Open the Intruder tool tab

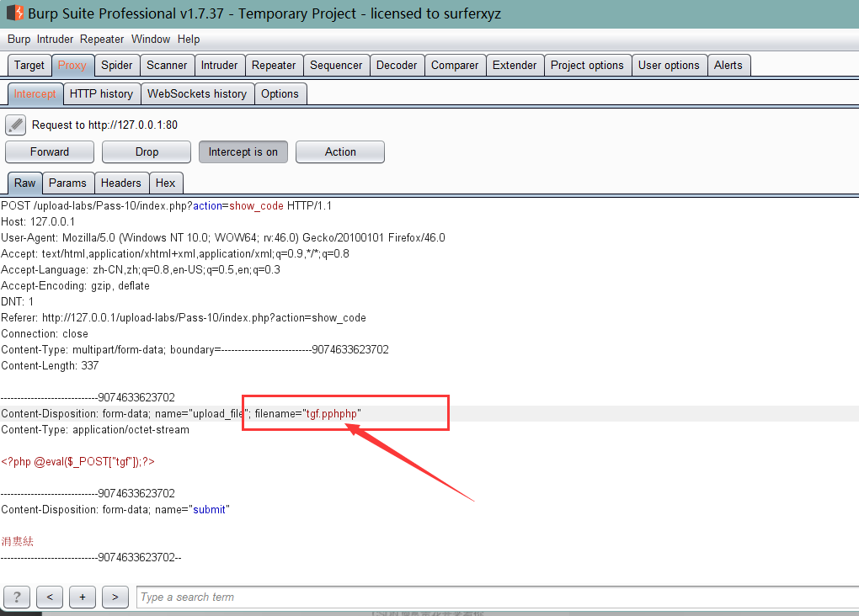click(219, 65)
